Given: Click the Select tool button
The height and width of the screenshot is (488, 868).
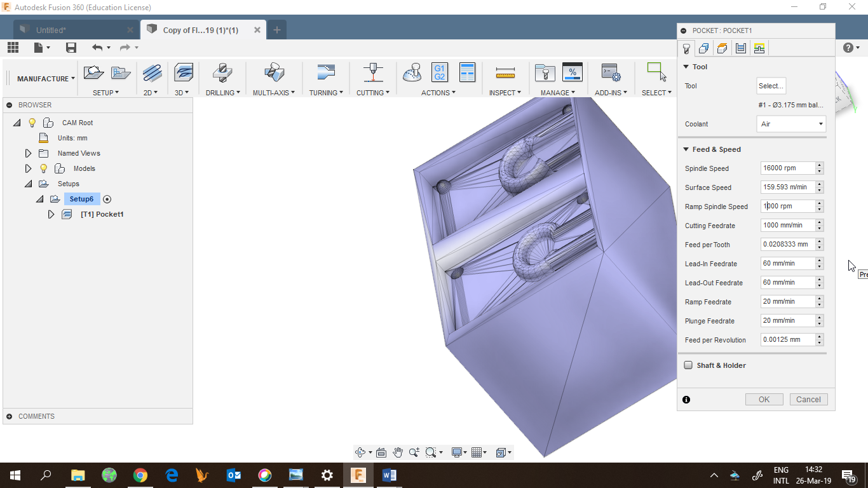Looking at the screenshot, I should [x=771, y=86].
